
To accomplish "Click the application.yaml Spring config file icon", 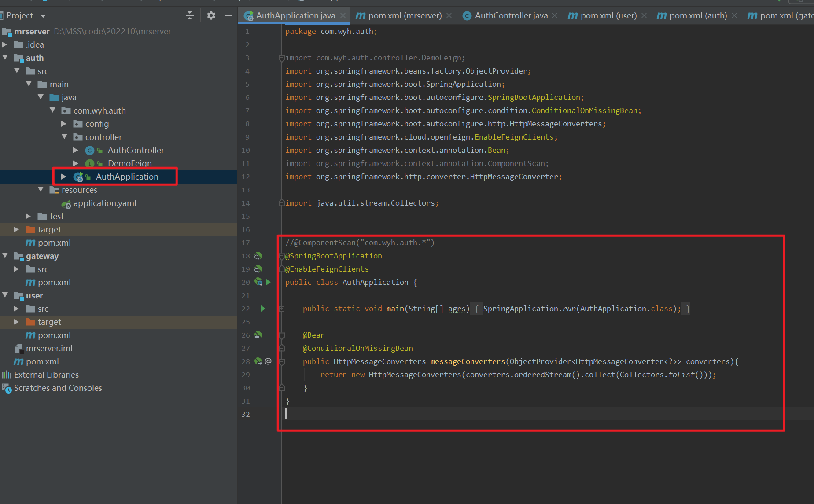I will click(66, 204).
